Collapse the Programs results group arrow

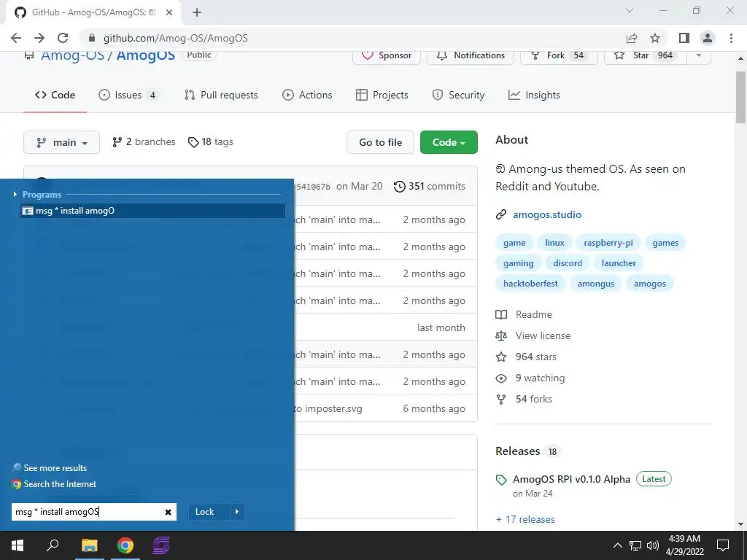(15, 194)
